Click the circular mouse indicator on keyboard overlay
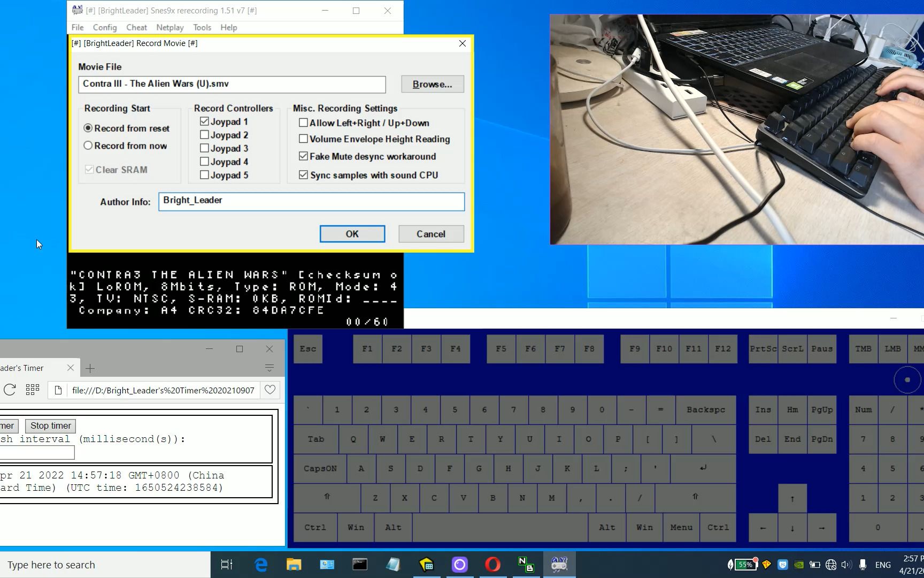Viewport: 924px width, 578px height. (907, 380)
